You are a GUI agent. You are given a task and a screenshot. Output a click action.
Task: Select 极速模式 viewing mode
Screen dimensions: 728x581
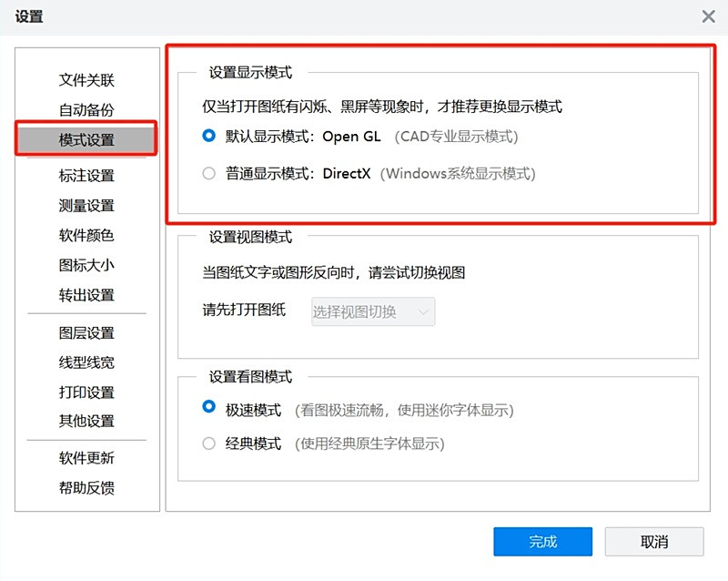[x=209, y=407]
